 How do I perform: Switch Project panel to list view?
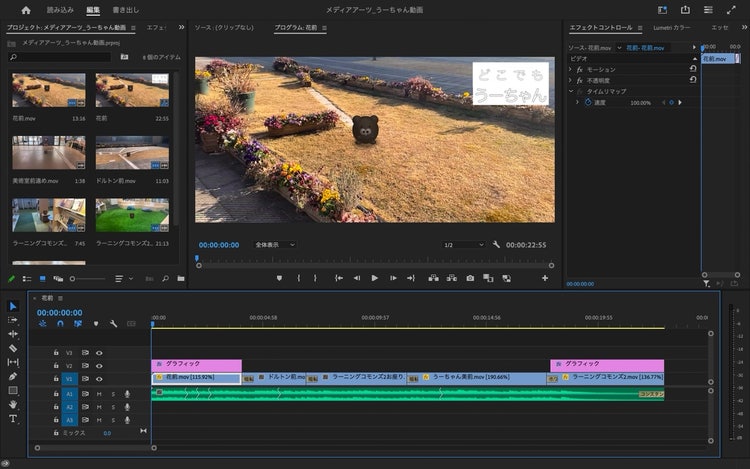click(x=27, y=279)
